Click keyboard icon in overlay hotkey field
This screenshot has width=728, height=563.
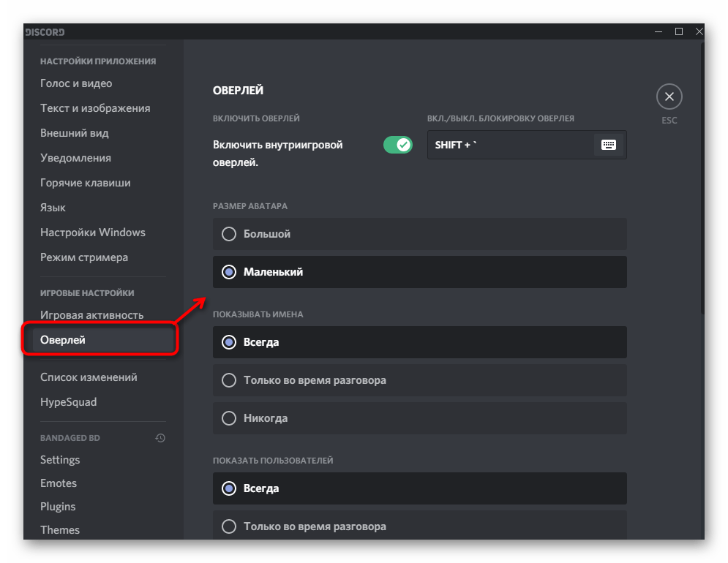[x=608, y=145]
